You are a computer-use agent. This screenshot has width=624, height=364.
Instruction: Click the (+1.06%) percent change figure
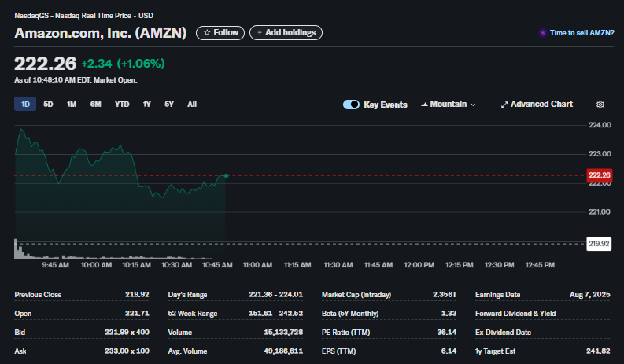(x=141, y=64)
